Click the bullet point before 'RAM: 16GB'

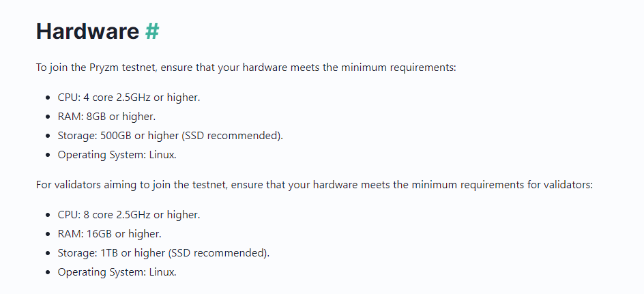coord(48,234)
